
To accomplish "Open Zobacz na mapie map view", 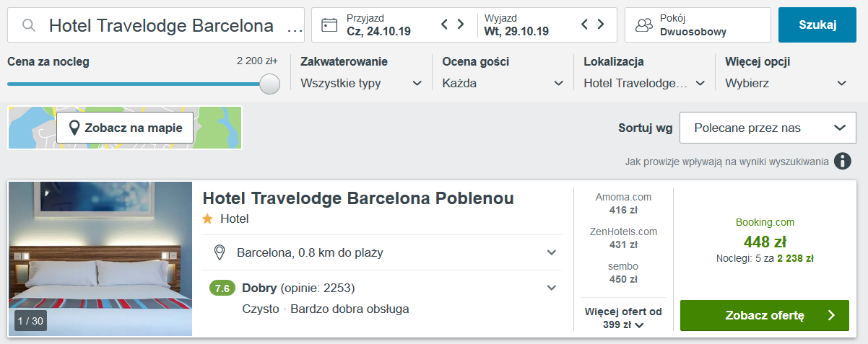I will tap(125, 128).
